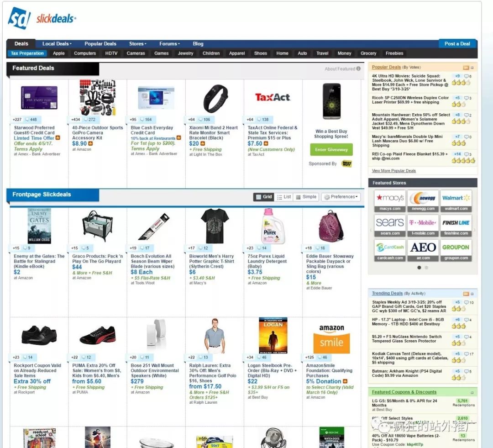Expand the Local Deals menu
This screenshot has width=493, height=448.
pyautogui.click(x=57, y=44)
